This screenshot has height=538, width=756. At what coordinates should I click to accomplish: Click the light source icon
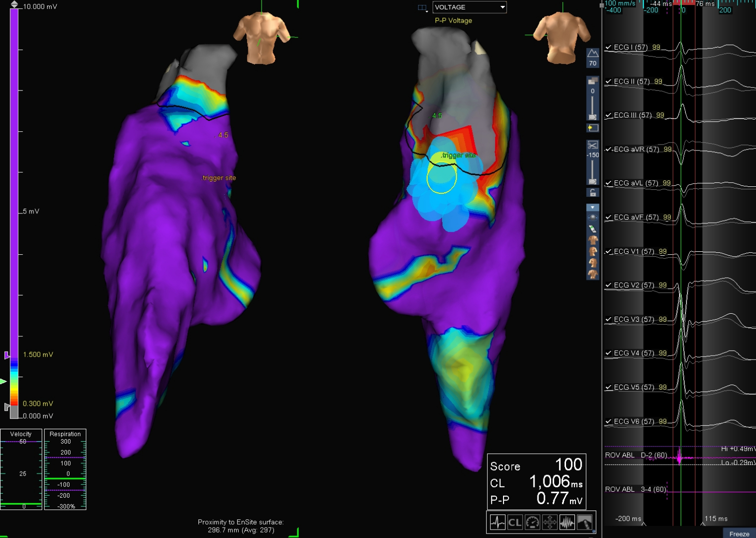(x=593, y=128)
